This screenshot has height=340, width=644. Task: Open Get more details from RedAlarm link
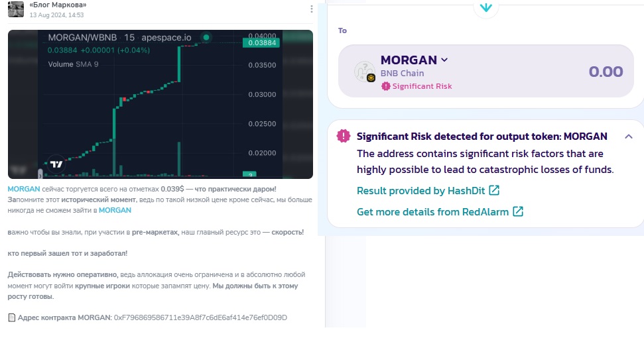click(432, 212)
